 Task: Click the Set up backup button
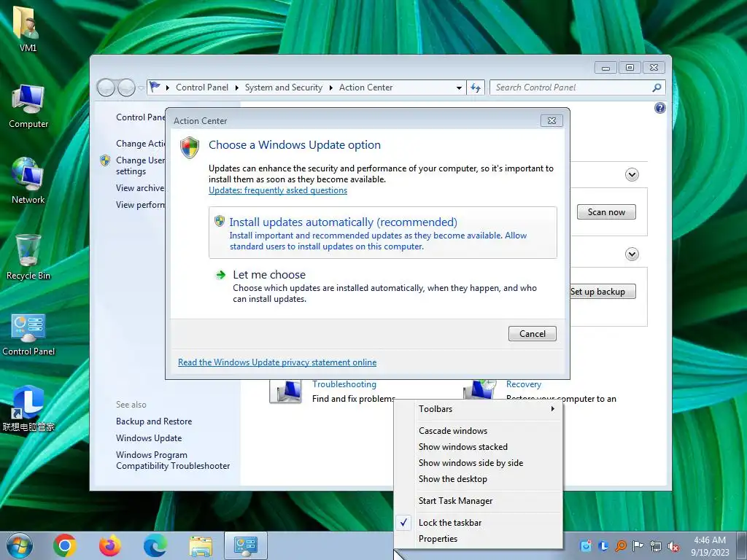[x=603, y=292]
